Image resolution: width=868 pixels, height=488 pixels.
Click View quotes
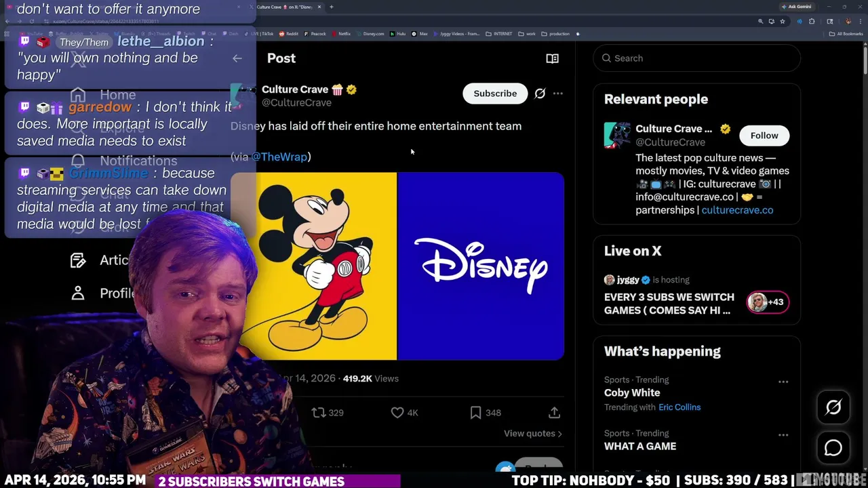pyautogui.click(x=533, y=433)
